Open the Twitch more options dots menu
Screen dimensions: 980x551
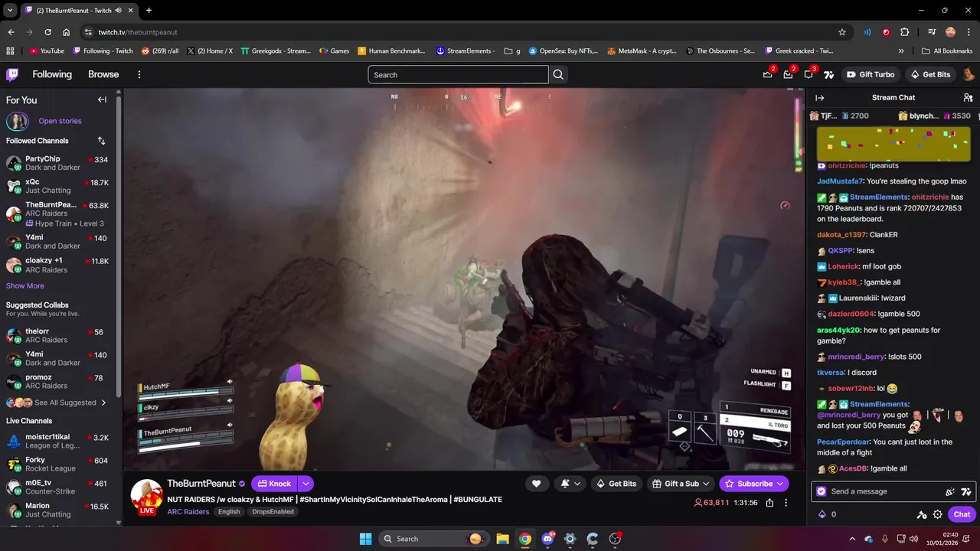139,74
